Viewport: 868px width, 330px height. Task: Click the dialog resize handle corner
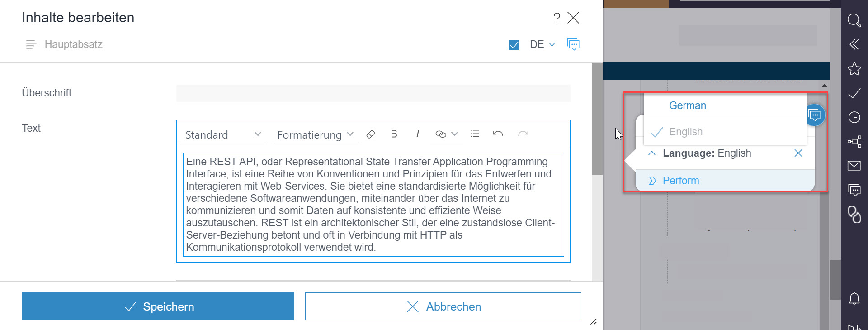(x=593, y=322)
